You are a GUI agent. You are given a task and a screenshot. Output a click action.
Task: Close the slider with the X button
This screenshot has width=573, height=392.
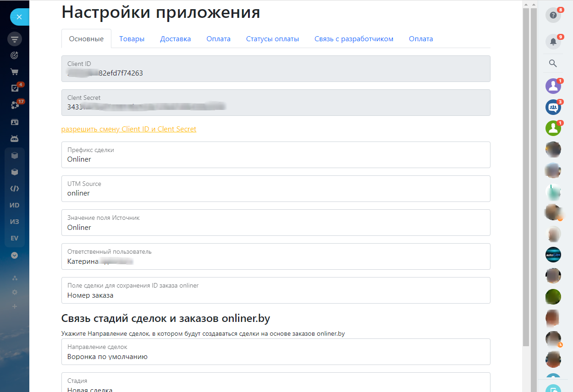tap(19, 17)
